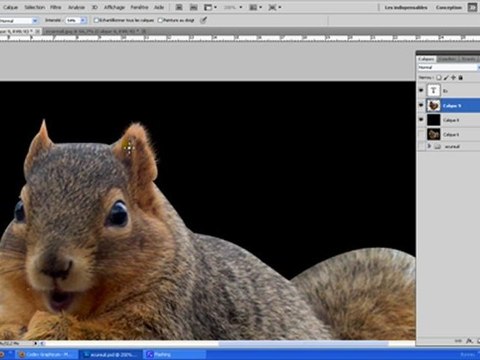The image size is (480, 360).
Task: Select the text layer T thumbnail
Action: coord(433,90)
